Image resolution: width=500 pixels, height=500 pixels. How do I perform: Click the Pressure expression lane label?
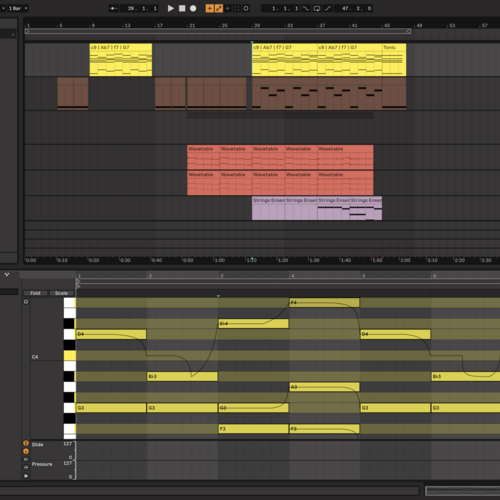[42, 464]
